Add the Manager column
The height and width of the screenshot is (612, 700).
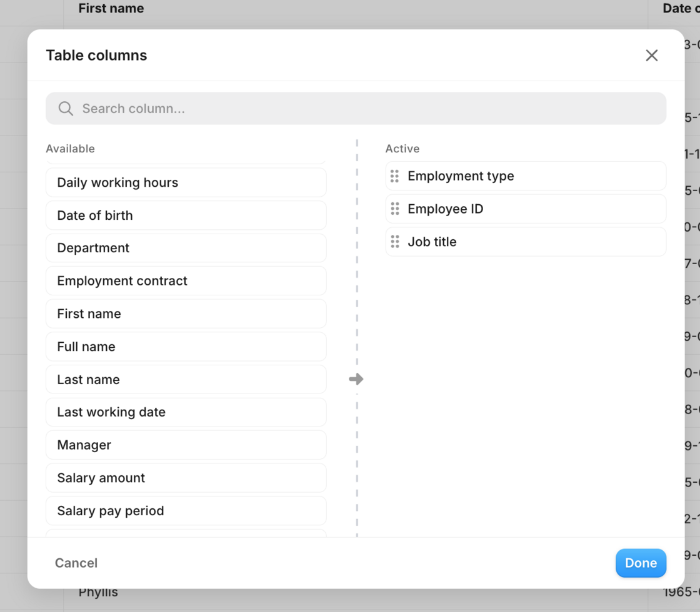[186, 445]
